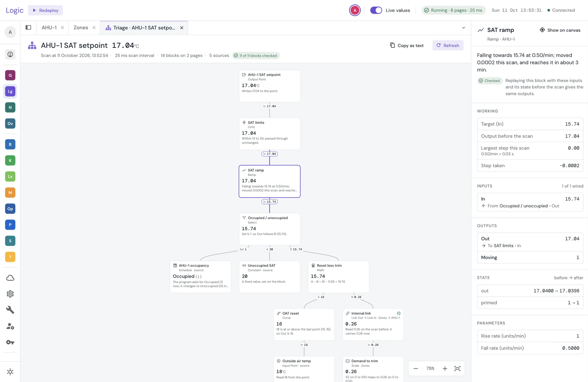Screen dimensions: 588x382
Task: Select the G workspace in sidebar
Action: tap(10, 75)
